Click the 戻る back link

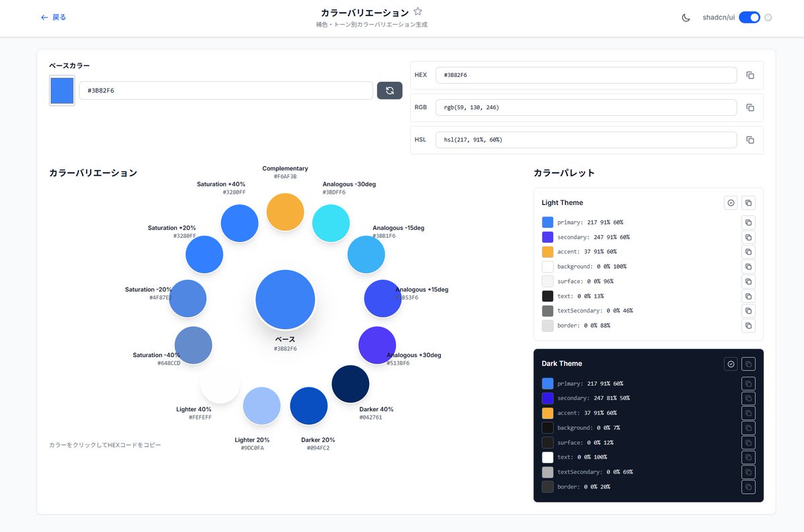(x=53, y=17)
